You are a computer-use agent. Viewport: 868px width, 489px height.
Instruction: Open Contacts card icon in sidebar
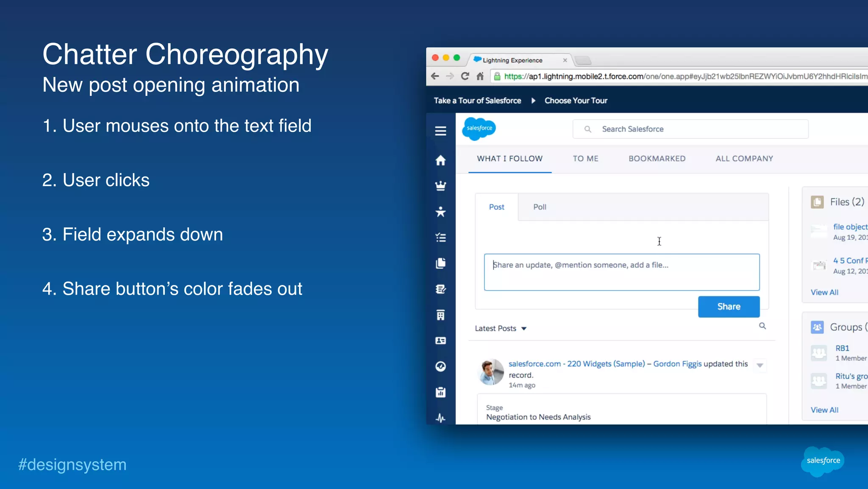(440, 341)
